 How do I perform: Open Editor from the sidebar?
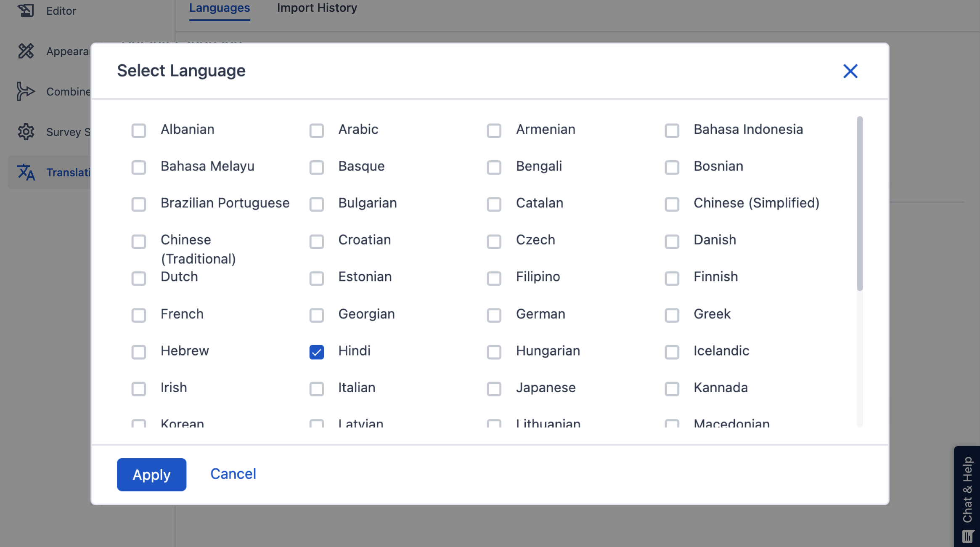tap(61, 11)
